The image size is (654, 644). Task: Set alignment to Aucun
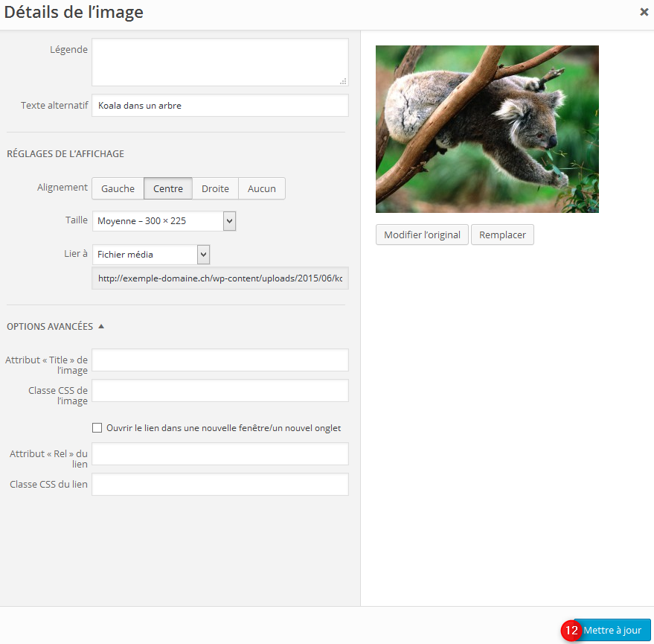261,188
